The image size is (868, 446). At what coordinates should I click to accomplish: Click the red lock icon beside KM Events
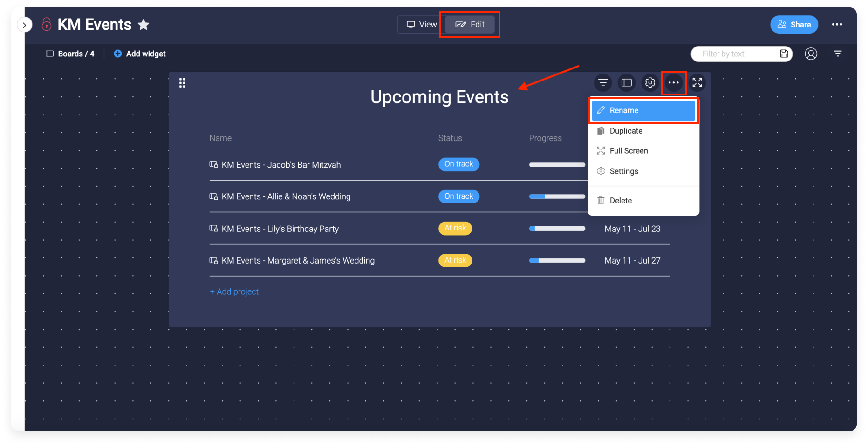click(47, 24)
